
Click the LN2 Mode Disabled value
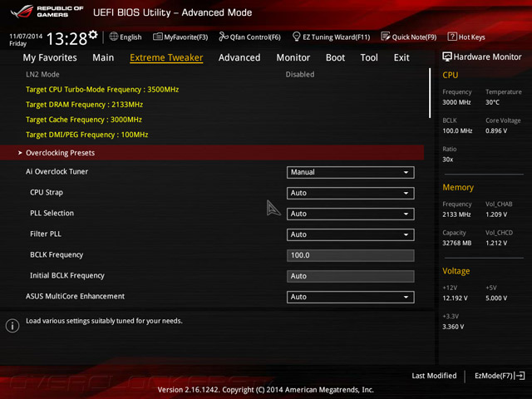[300, 74]
